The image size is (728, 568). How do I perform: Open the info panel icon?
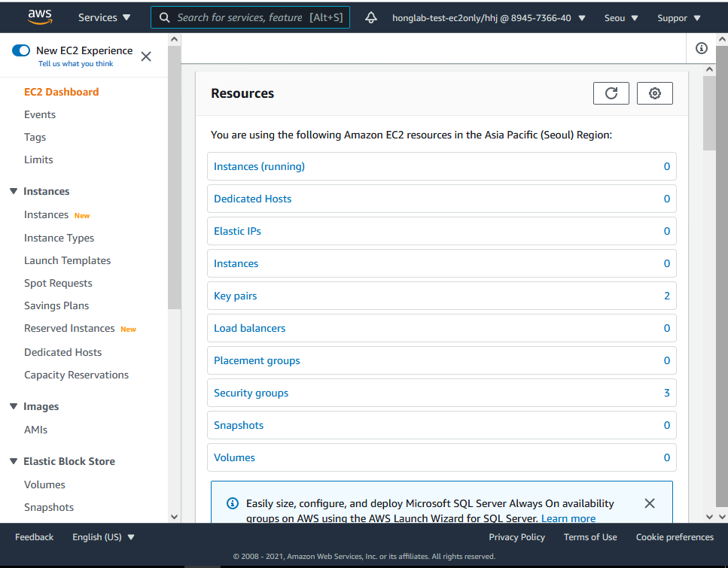pyautogui.click(x=701, y=48)
